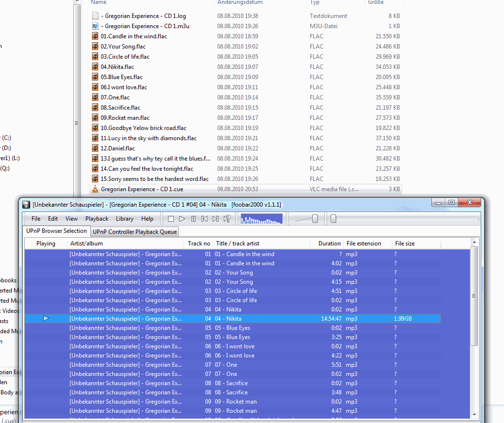Click icon of 15.Sorry seems to be the hardest word.flac

coord(95,179)
